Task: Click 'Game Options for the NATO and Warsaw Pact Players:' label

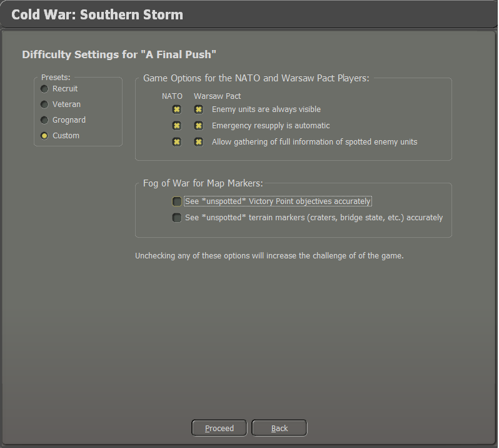Action: [x=256, y=78]
